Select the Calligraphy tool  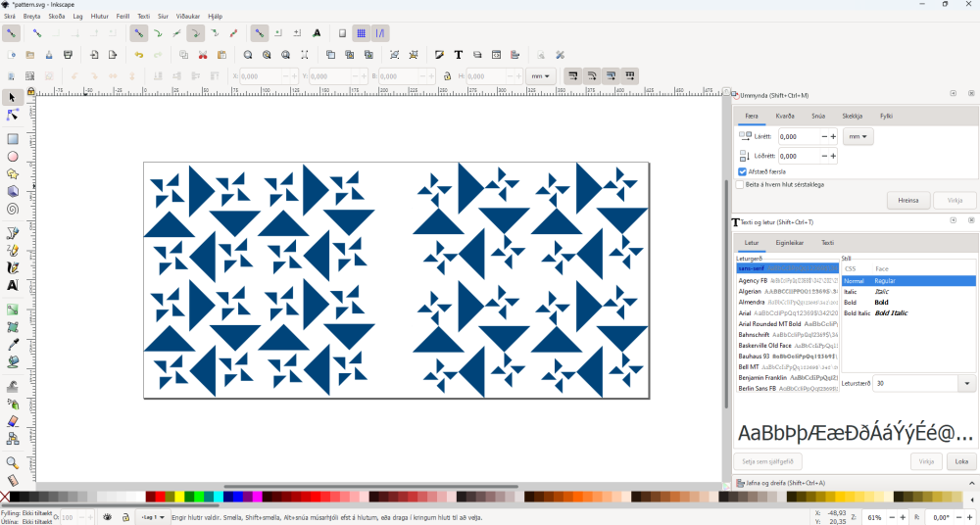(x=12, y=268)
